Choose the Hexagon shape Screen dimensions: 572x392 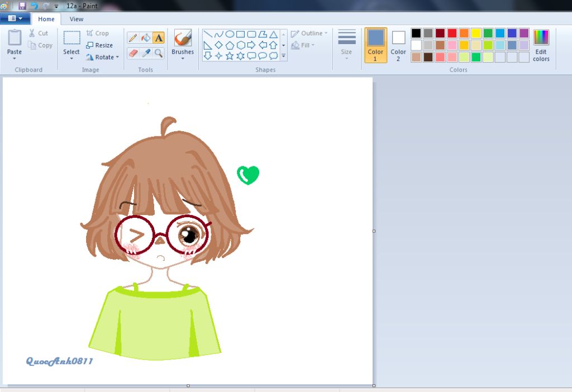pyautogui.click(x=240, y=45)
